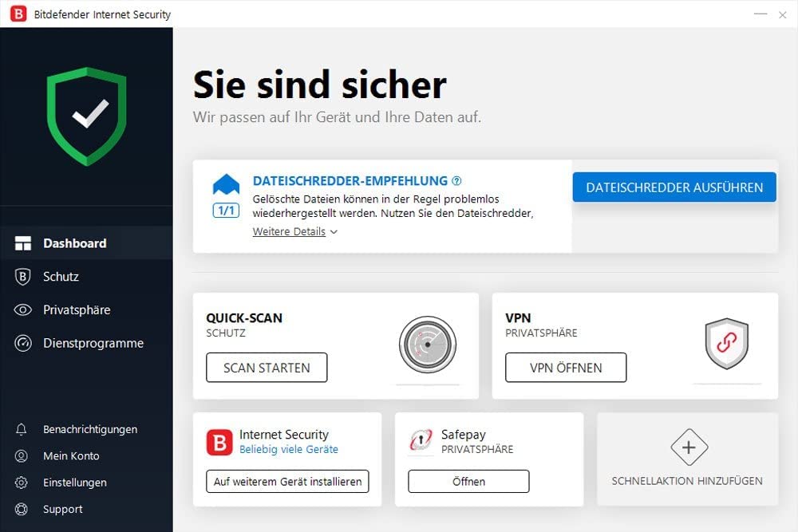Click the VPN shield link icon
The image size is (798, 532).
[x=727, y=343]
